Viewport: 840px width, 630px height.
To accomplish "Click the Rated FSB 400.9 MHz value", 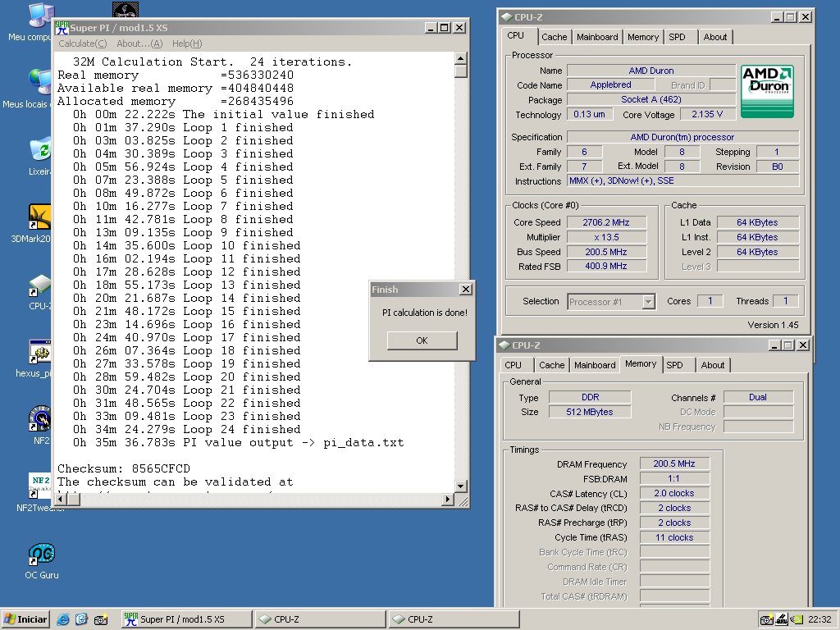I will (x=606, y=266).
